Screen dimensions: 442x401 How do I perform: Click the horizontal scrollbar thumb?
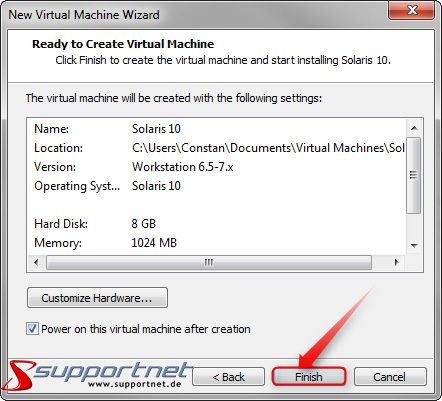pyautogui.click(x=209, y=262)
